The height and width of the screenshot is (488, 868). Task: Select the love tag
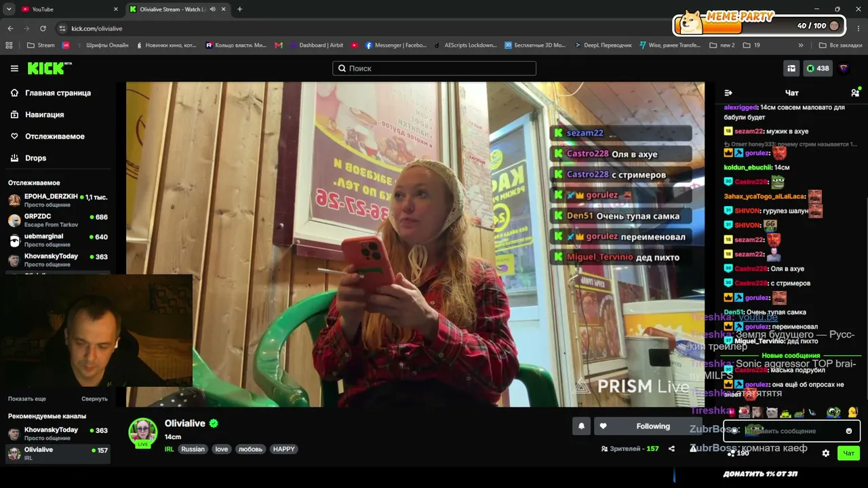coord(222,449)
